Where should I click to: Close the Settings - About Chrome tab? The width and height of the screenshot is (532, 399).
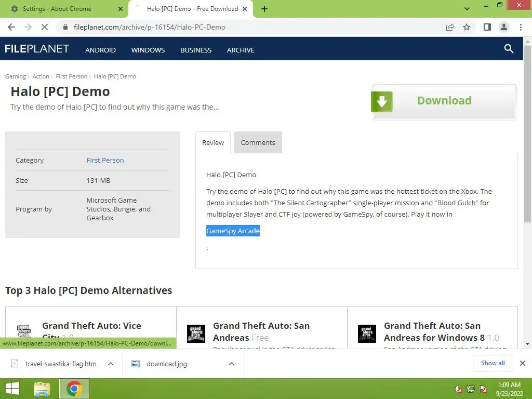click(121, 9)
